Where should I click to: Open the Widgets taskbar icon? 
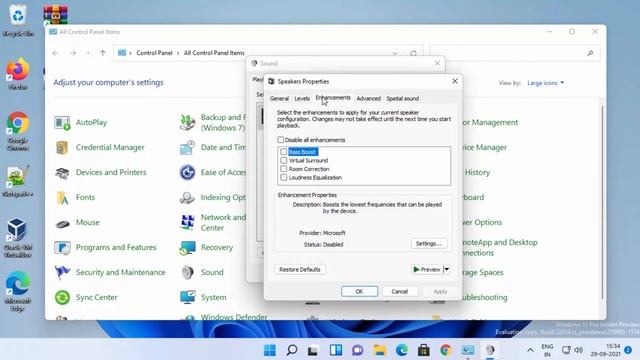tap(336, 350)
